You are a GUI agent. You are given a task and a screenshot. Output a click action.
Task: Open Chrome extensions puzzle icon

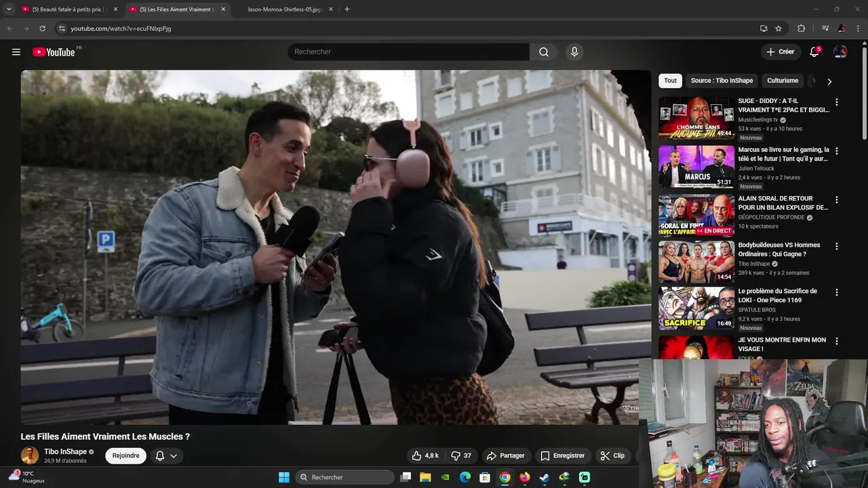click(802, 28)
